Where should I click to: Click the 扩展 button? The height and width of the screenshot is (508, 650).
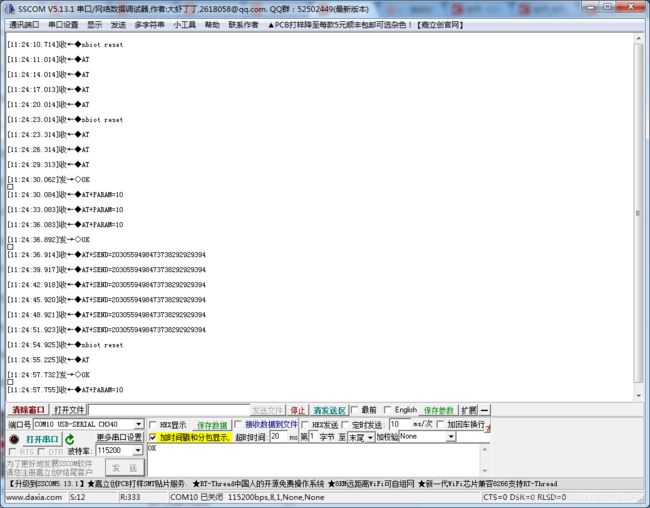tap(469, 411)
